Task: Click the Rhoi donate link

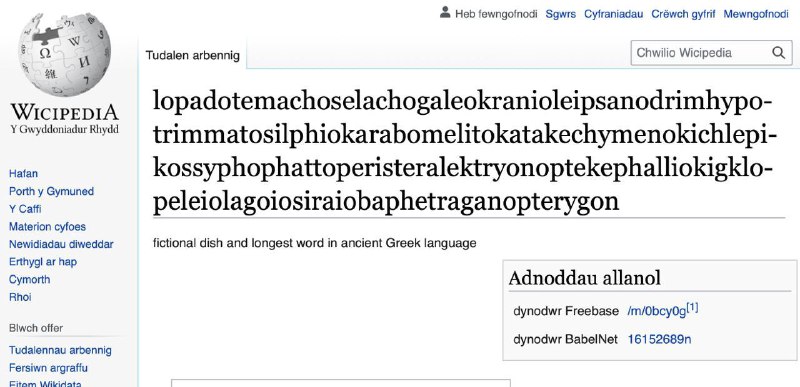Action: tap(20, 297)
